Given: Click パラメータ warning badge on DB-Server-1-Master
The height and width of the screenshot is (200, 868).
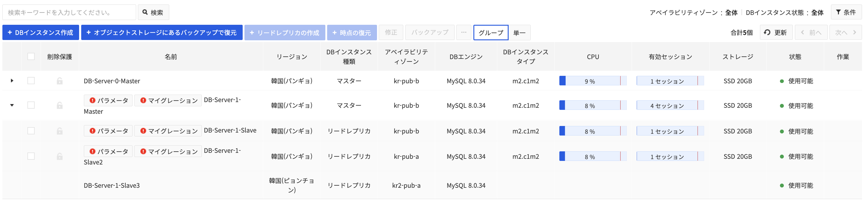Looking at the screenshot, I should (108, 100).
